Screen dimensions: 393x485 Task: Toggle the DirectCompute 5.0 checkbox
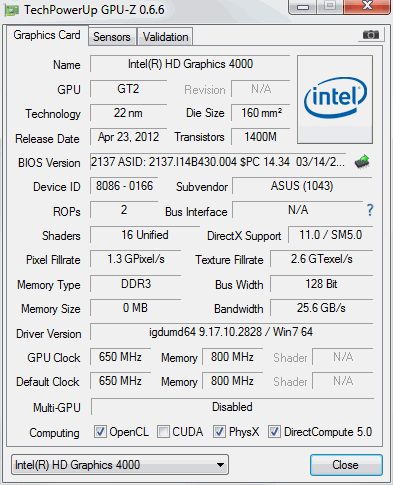coord(274,432)
